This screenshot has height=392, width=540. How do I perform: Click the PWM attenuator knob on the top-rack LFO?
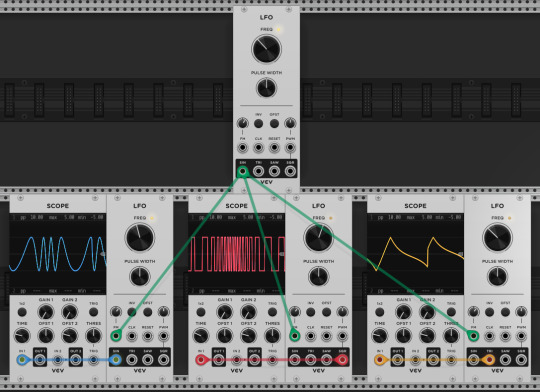click(x=290, y=123)
